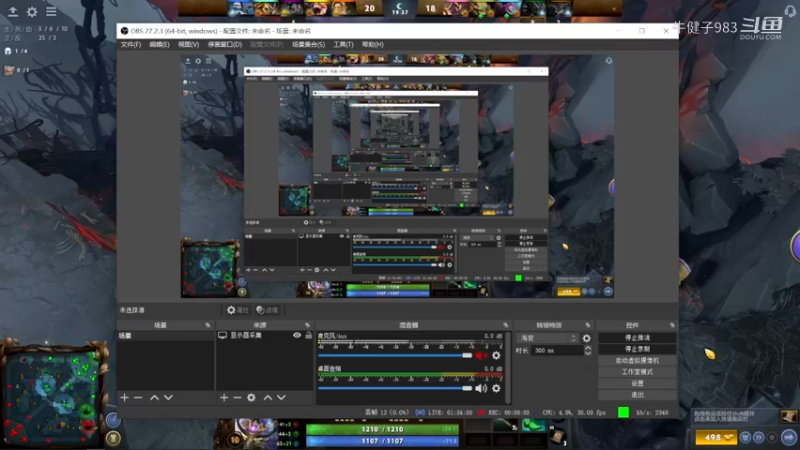
Task: Click the gold amount 498 button
Action: [x=716, y=437]
